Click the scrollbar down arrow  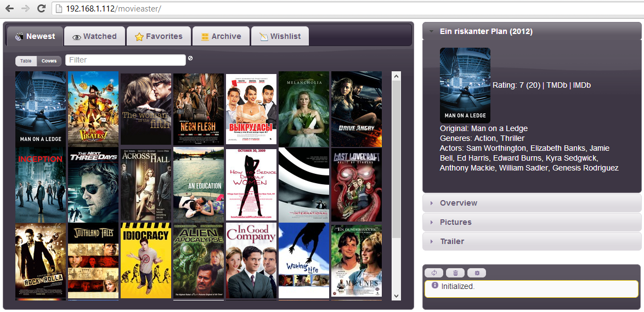(396, 296)
